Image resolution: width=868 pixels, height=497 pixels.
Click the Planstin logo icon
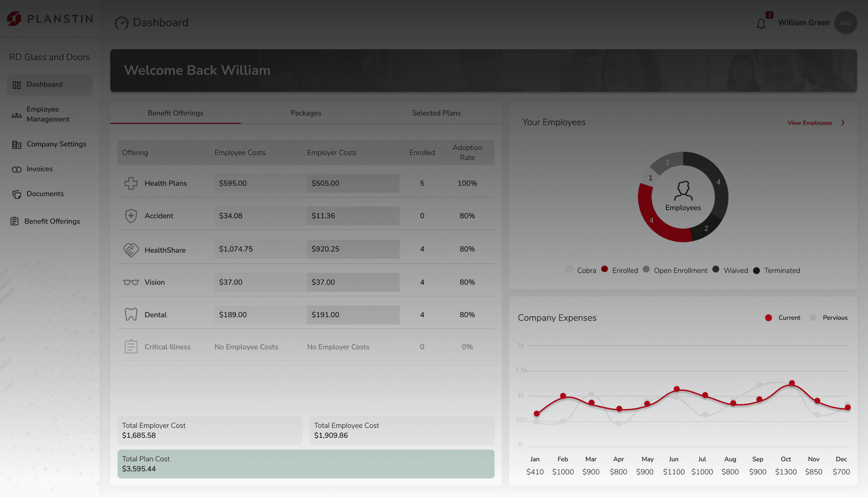14,19
